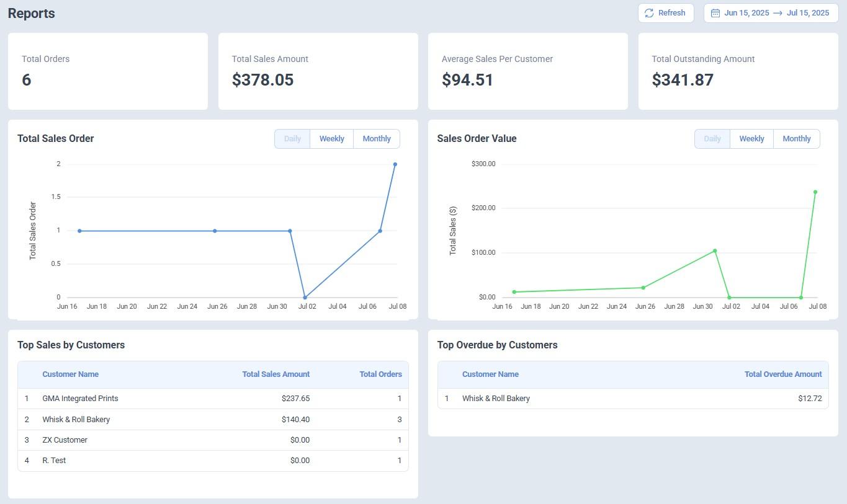
Task: Click the calendar icon in date range
Action: point(715,13)
